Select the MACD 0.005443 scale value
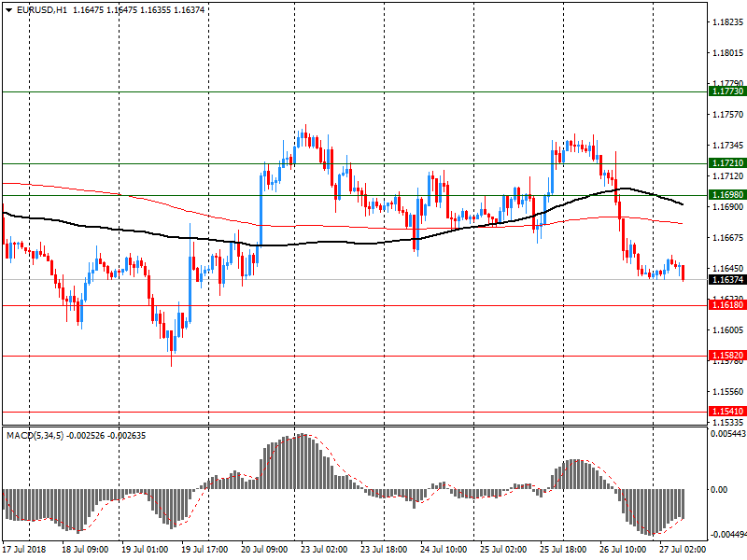 point(727,435)
